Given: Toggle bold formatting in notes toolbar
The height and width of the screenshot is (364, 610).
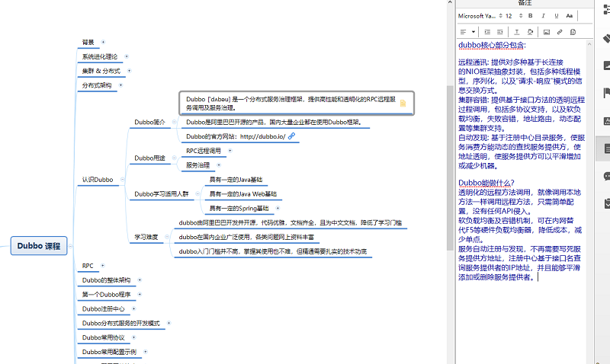Looking at the screenshot, I should click(530, 16).
